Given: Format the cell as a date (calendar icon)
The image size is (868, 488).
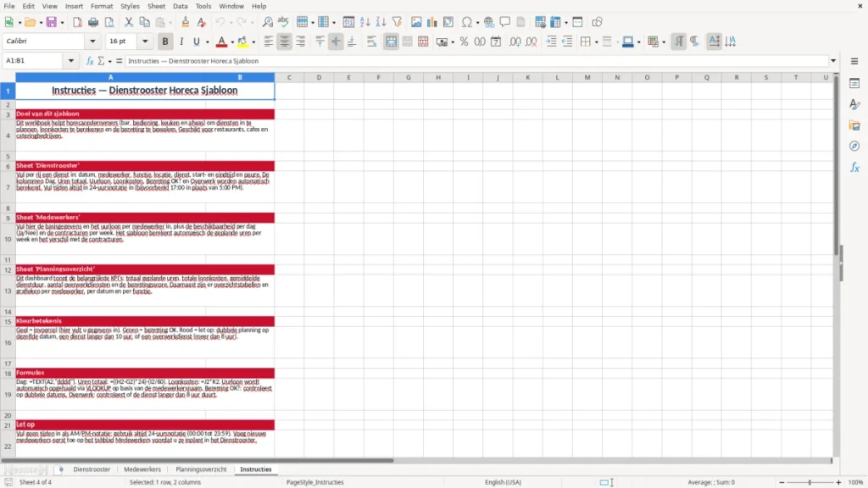Looking at the screenshot, I should [x=496, y=42].
